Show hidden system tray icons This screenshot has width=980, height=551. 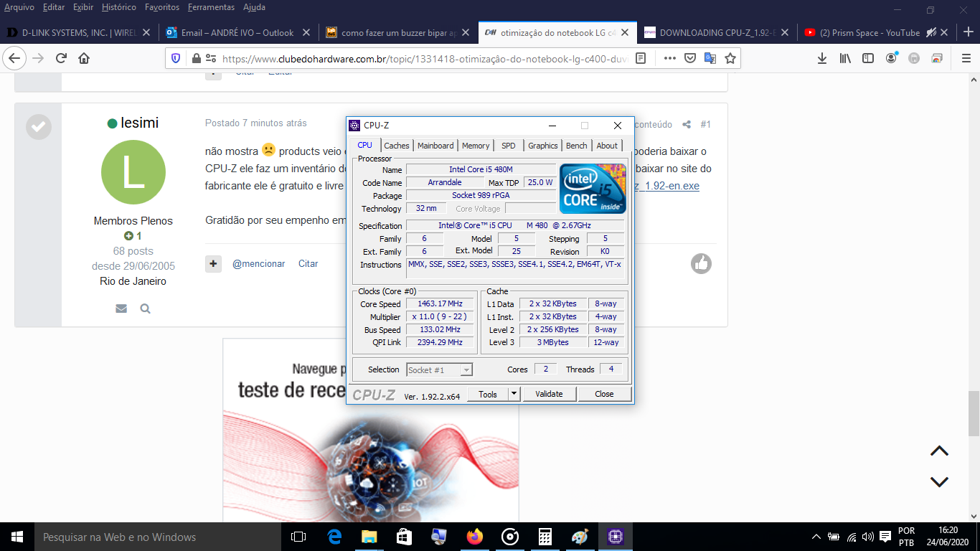point(816,537)
